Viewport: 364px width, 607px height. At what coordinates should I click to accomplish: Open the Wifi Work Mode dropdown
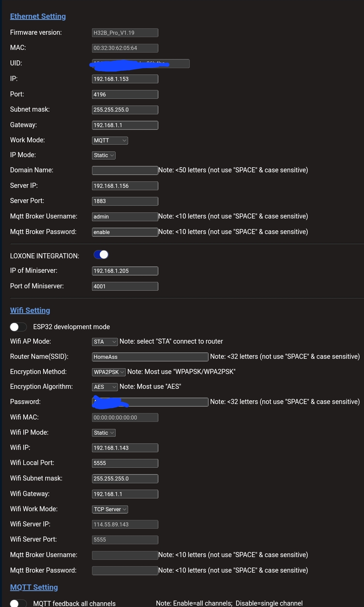coord(110,509)
